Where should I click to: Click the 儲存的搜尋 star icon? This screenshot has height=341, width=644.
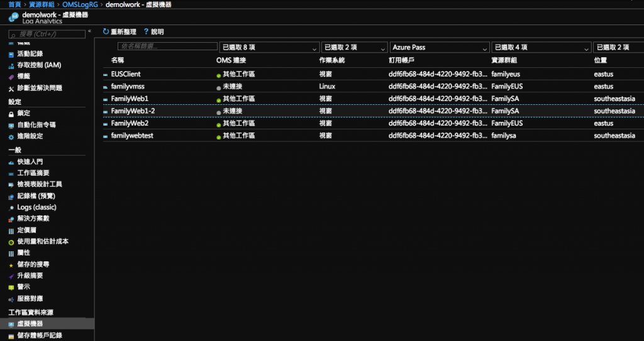pos(11,265)
